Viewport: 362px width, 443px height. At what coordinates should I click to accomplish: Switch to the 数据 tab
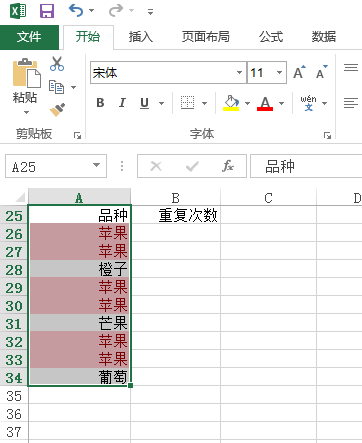pos(324,37)
